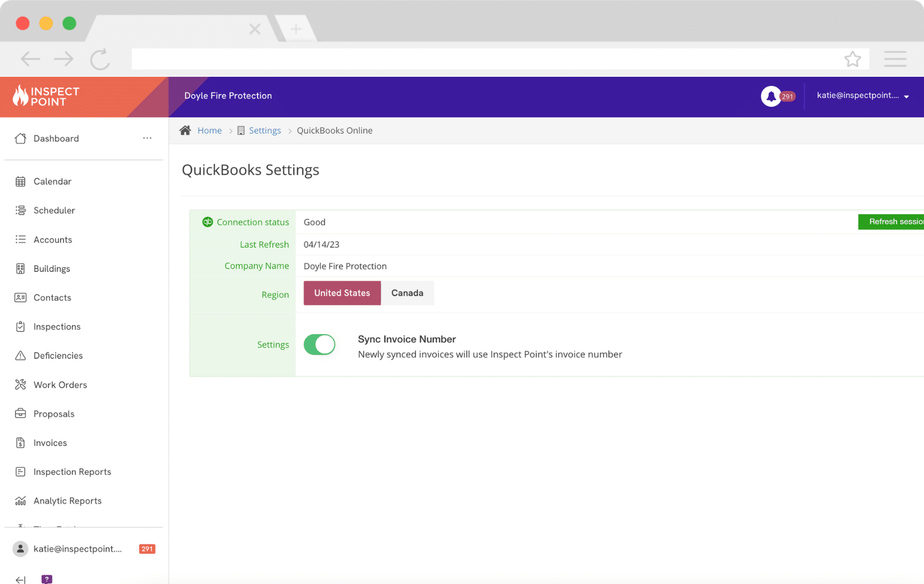Open a new browser tab
Image resolution: width=924 pixels, height=584 pixels.
click(296, 29)
